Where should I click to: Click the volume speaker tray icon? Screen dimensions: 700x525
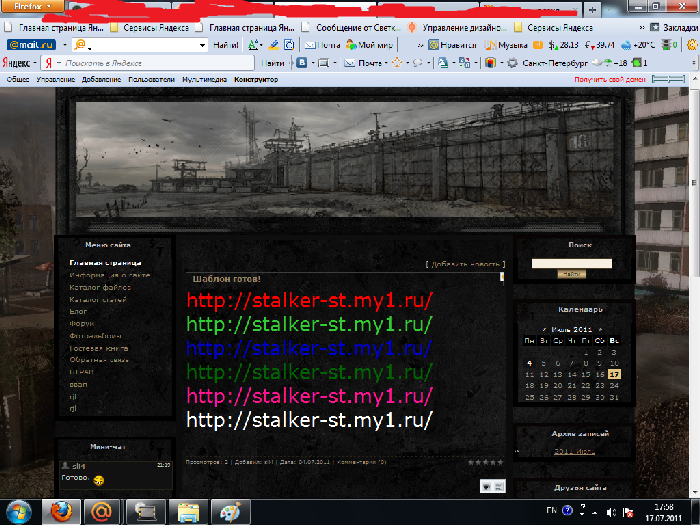click(x=611, y=512)
